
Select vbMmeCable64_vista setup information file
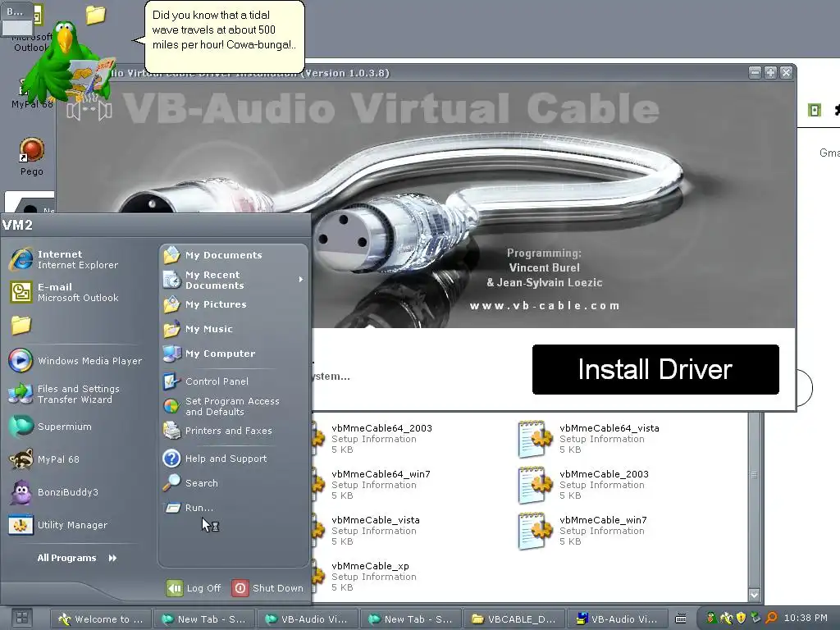(589, 439)
